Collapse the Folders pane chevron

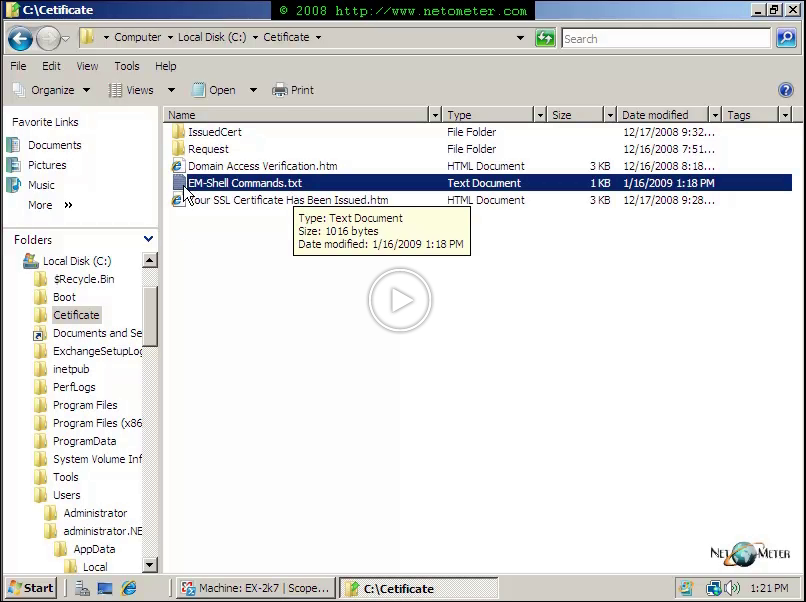149,239
